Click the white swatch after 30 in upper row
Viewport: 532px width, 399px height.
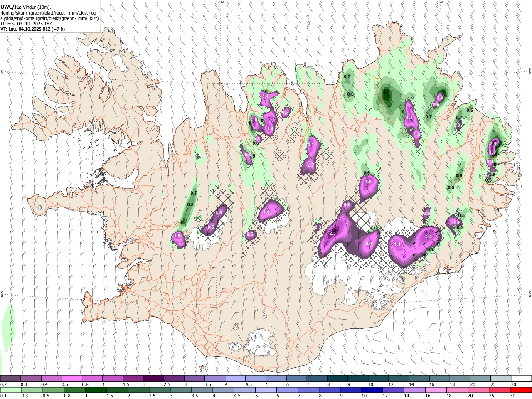pos(521,378)
